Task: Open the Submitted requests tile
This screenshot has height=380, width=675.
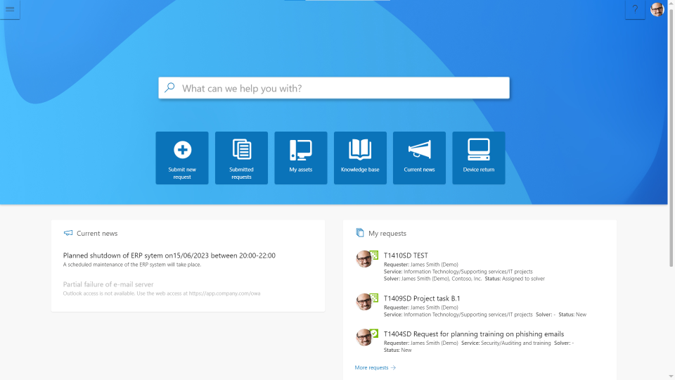Action: tap(242, 158)
